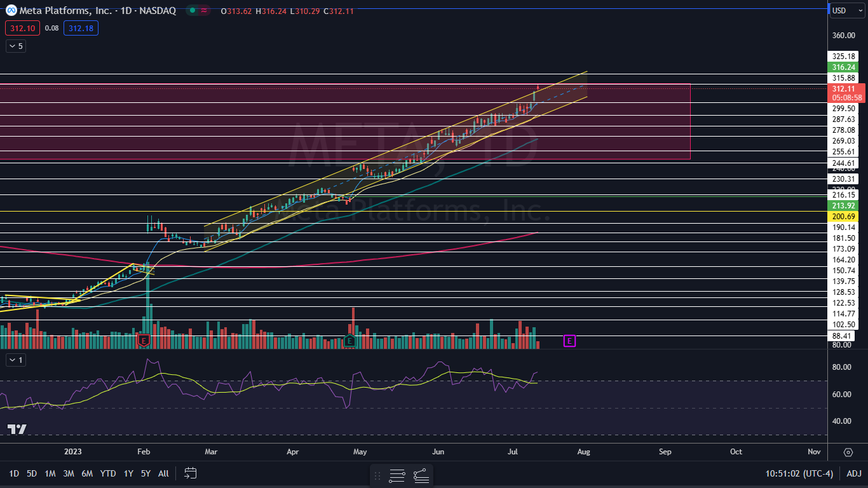Click the 150.74 price axis label
Viewport: 868px width, 488px height.
(842, 270)
